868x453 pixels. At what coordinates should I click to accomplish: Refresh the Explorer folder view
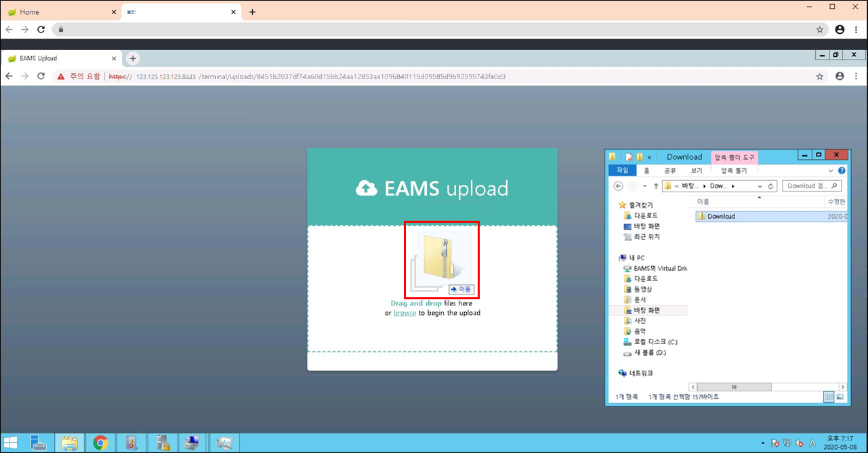point(772,186)
